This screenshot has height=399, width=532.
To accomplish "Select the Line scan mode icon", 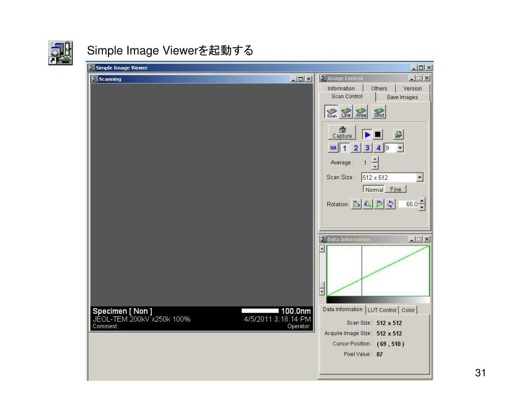I will pos(345,112).
